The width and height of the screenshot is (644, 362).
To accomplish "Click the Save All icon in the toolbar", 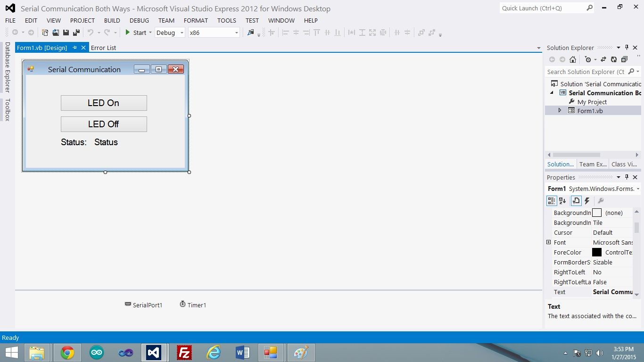I will pos(76,32).
